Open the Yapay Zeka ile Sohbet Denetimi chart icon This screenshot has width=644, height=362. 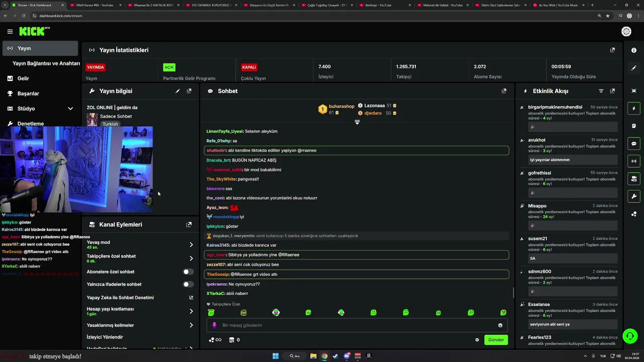click(191, 298)
